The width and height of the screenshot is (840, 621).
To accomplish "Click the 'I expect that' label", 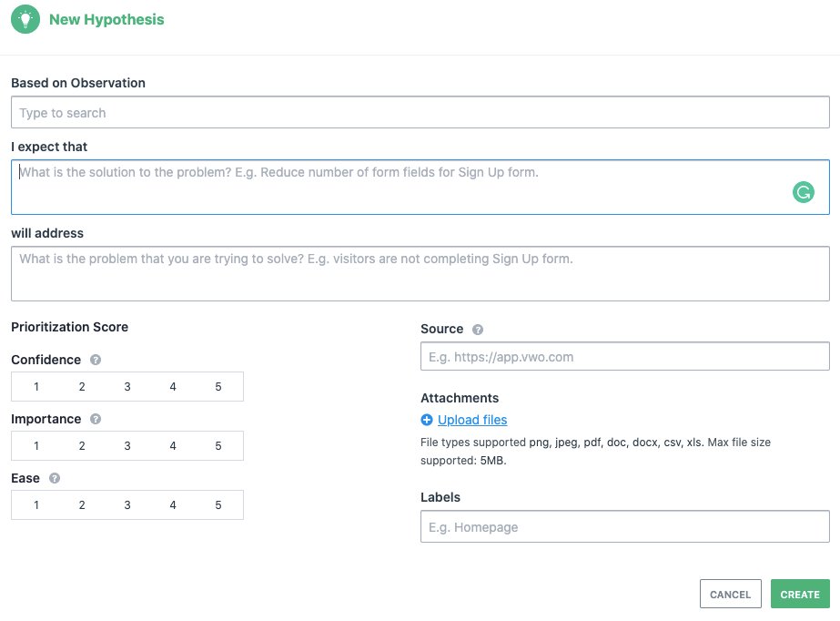I will pos(49,147).
